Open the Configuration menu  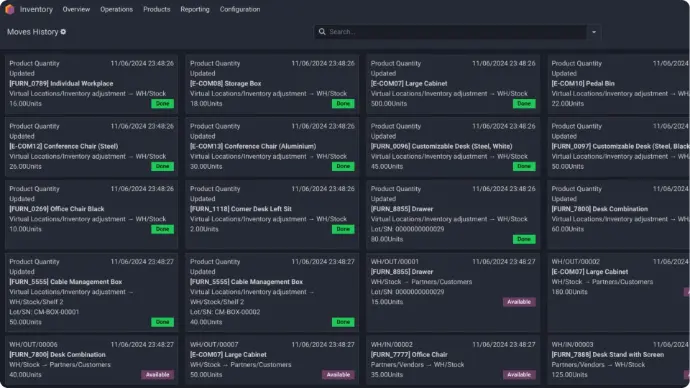coord(240,9)
